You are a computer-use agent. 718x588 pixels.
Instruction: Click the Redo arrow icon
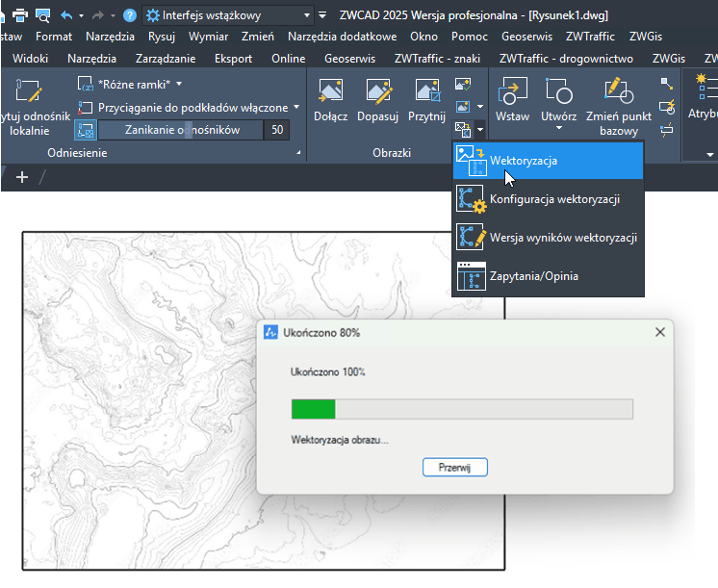[98, 15]
